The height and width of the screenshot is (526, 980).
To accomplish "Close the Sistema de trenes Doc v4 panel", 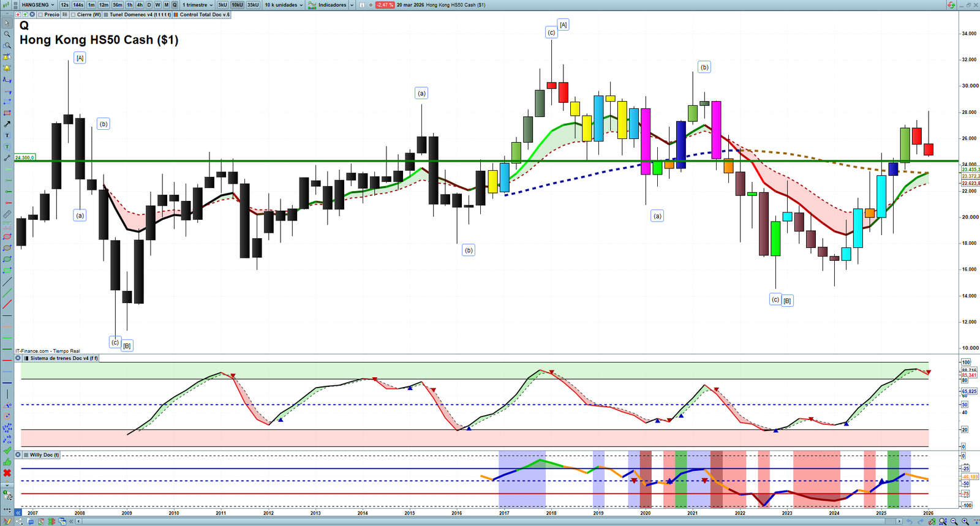I will pyautogui.click(x=18, y=358).
